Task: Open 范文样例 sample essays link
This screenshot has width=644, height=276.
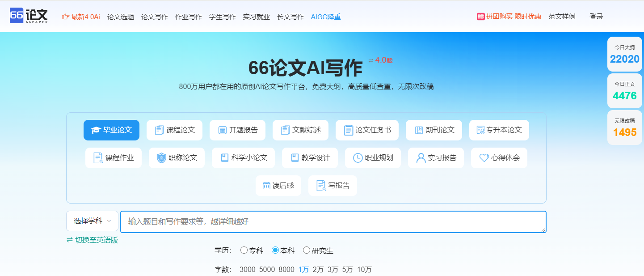Action: click(562, 16)
